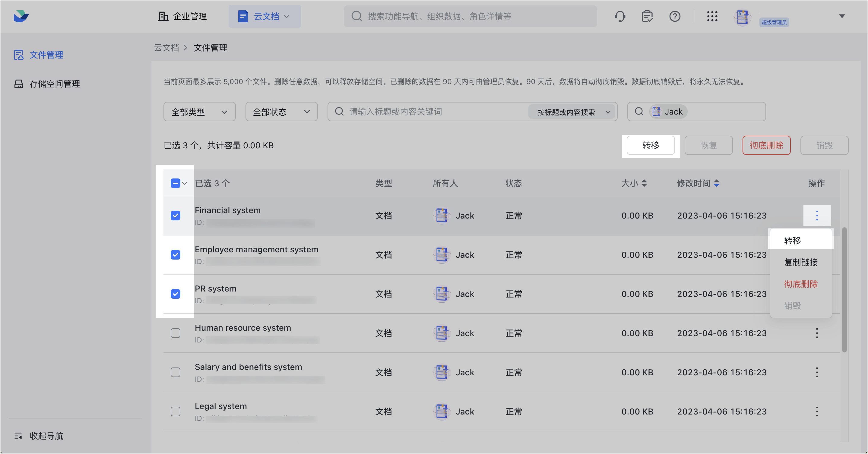Image resolution: width=868 pixels, height=454 pixels.
Task: Click the vertical scrollbar of file table
Action: tap(844, 290)
